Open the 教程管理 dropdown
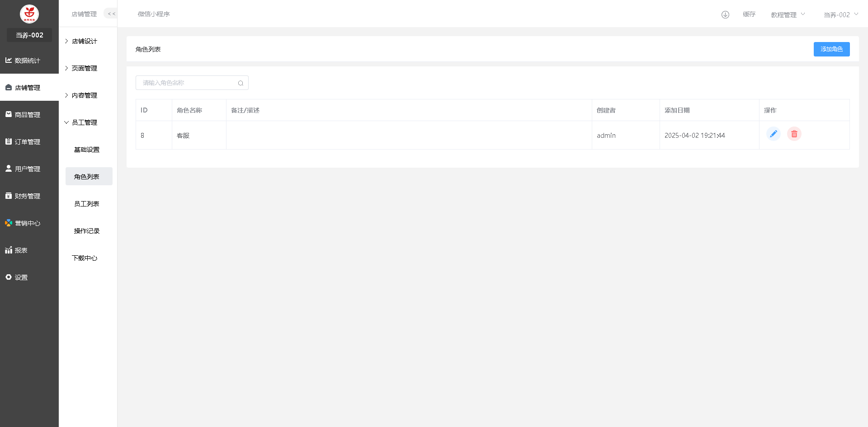 [x=788, y=15]
